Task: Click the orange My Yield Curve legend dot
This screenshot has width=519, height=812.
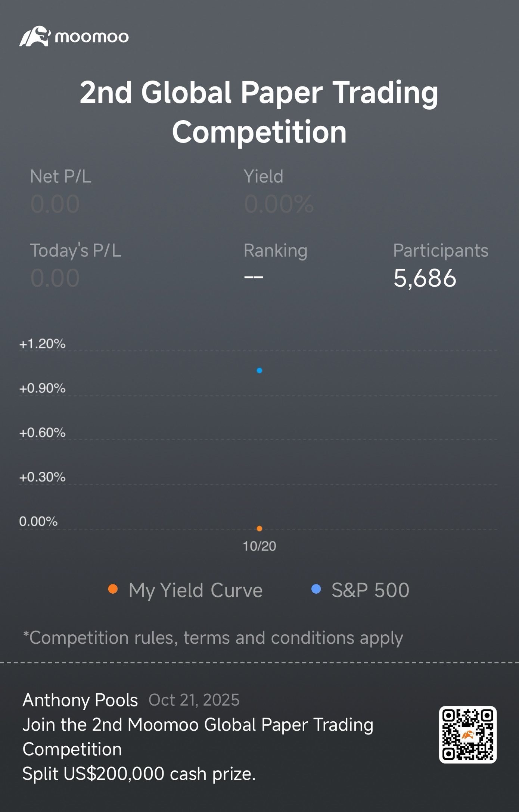Action: tap(113, 589)
